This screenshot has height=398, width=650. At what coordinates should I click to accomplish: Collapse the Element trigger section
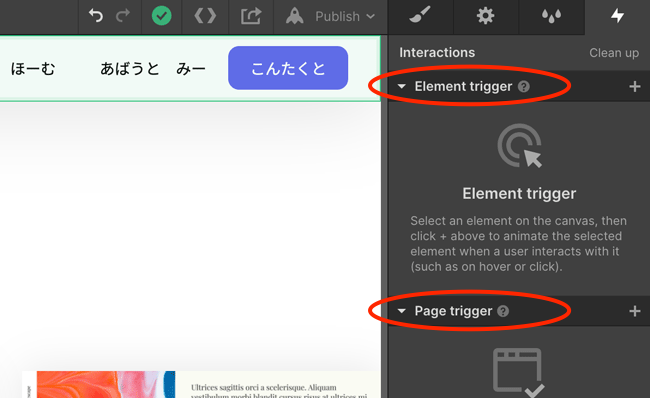click(x=401, y=86)
